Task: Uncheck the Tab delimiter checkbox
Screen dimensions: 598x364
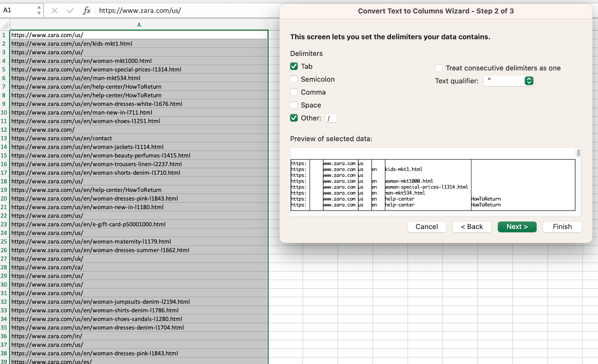Action: 294,66
